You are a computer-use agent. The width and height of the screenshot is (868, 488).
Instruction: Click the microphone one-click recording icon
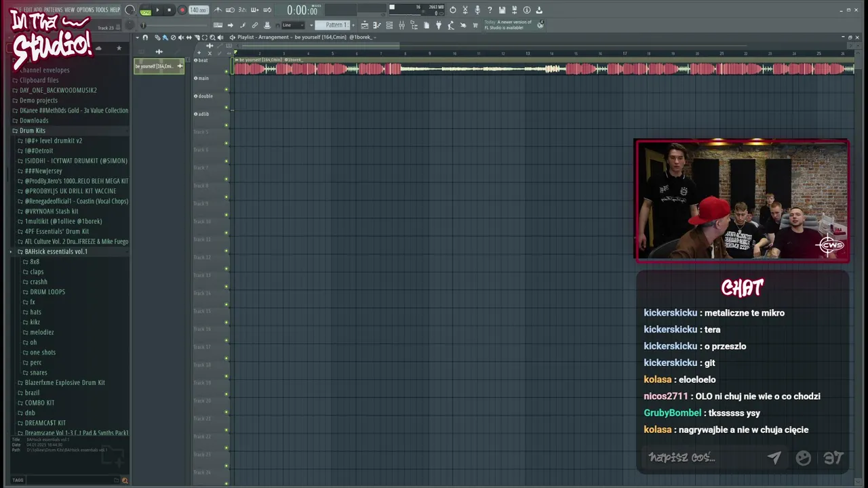pyautogui.click(x=477, y=9)
